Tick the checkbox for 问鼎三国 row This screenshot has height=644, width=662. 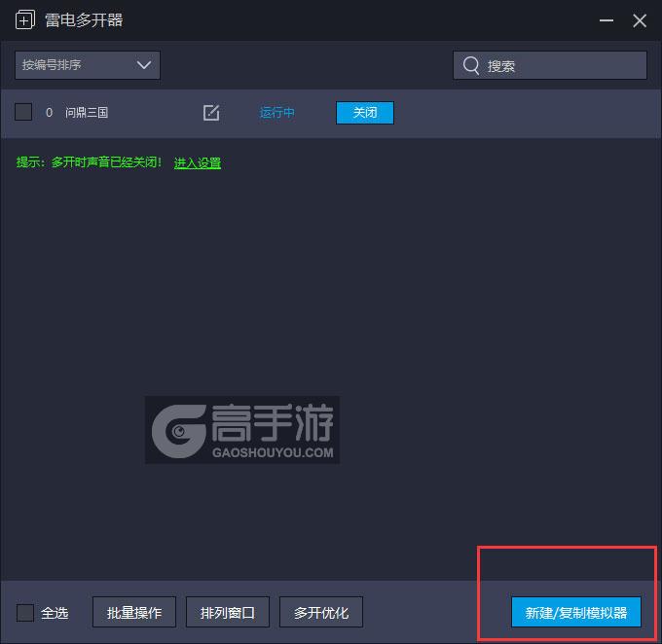(23, 112)
